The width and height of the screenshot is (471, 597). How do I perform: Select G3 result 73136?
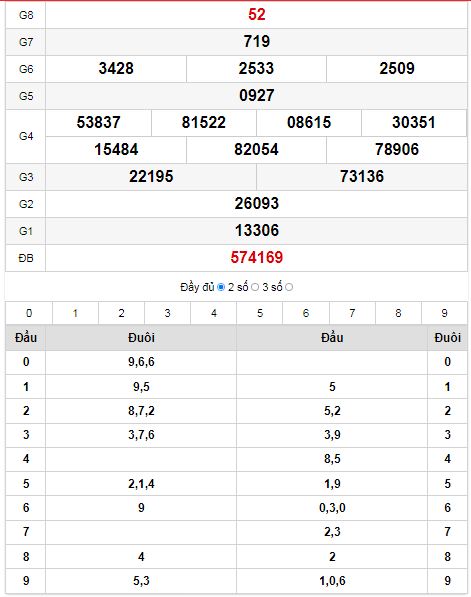coord(362,177)
